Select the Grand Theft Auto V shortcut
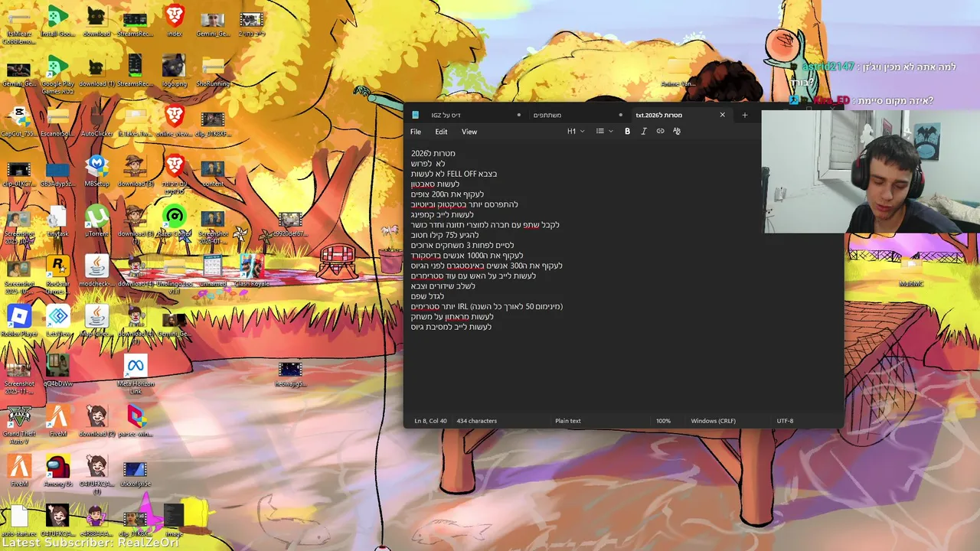This screenshot has height=551, width=980. (x=19, y=425)
